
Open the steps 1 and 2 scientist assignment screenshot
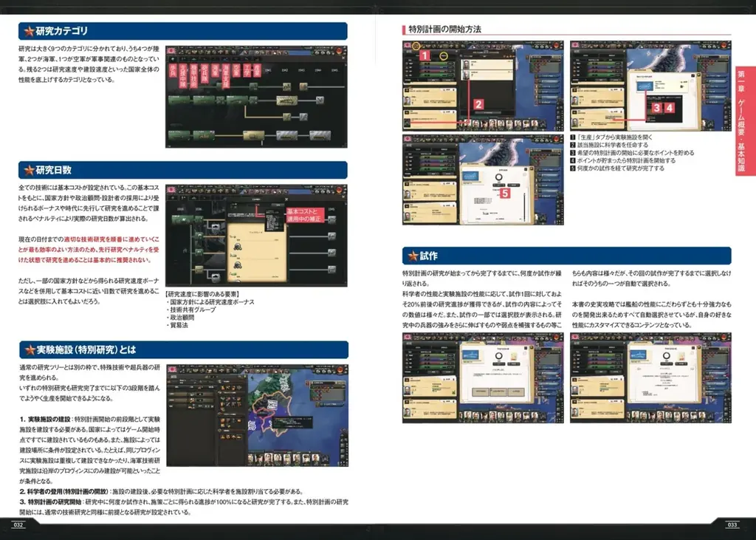click(483, 86)
